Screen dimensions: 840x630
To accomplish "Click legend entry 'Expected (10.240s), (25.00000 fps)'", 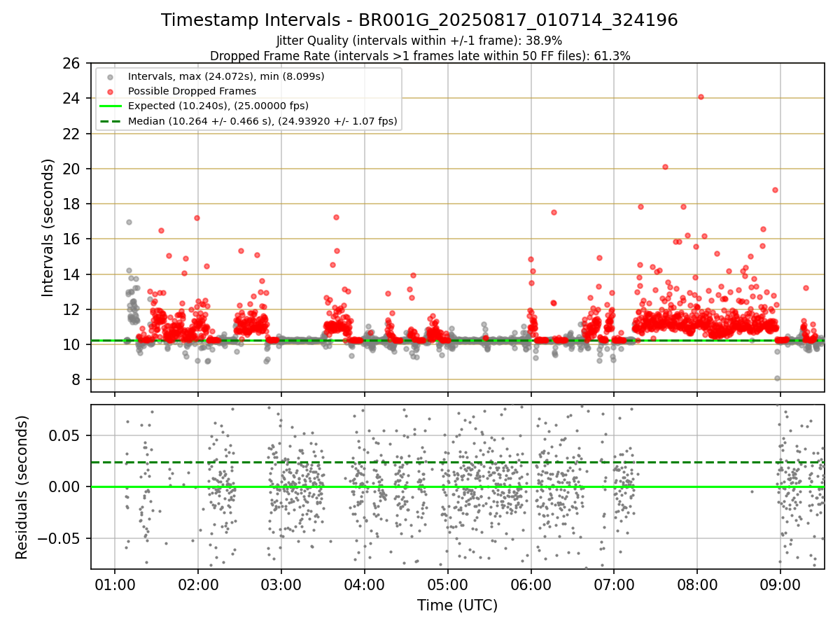I will tap(218, 106).
